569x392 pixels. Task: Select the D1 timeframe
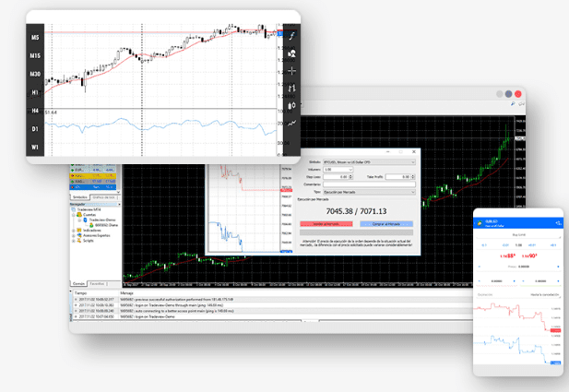[35, 129]
